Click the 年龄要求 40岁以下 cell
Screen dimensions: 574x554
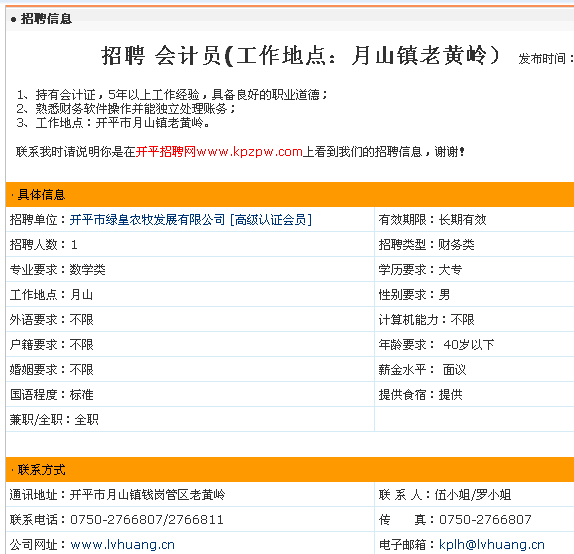click(474, 345)
